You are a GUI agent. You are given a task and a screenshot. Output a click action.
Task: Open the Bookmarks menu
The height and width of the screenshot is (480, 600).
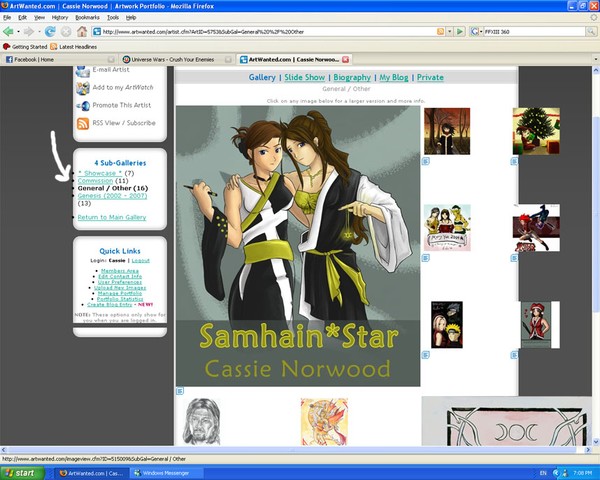click(x=87, y=18)
